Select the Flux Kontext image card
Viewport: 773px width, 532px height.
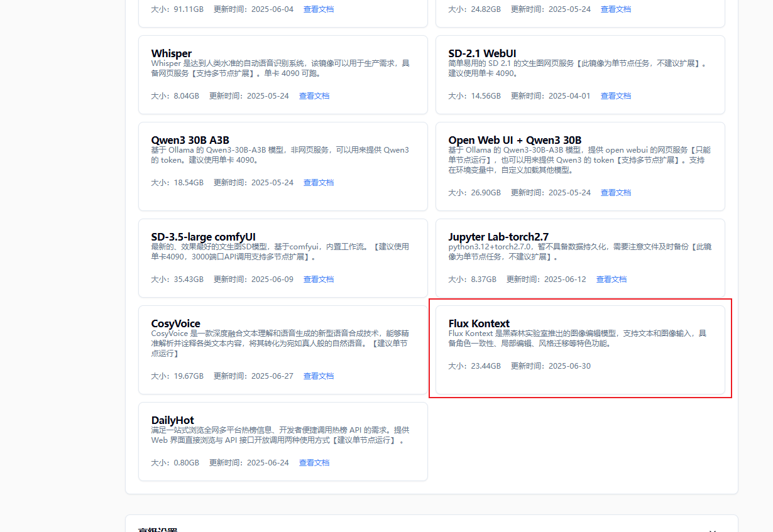click(x=579, y=349)
